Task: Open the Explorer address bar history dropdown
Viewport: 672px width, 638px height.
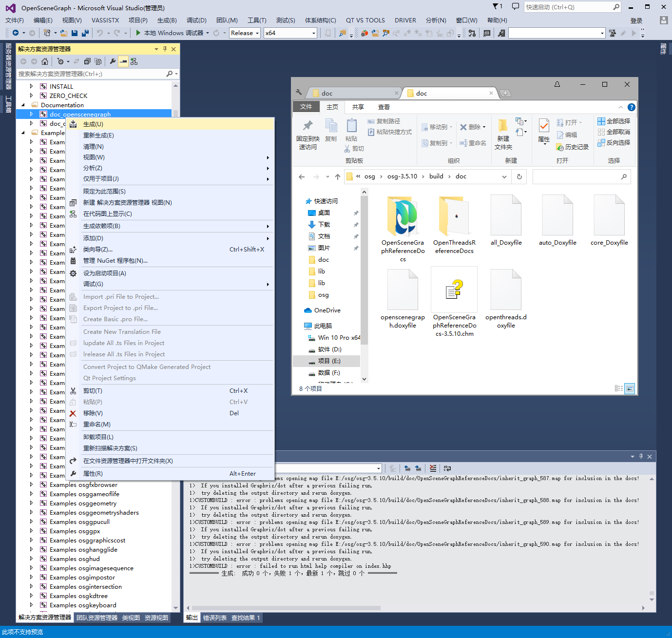Action: [x=504, y=176]
